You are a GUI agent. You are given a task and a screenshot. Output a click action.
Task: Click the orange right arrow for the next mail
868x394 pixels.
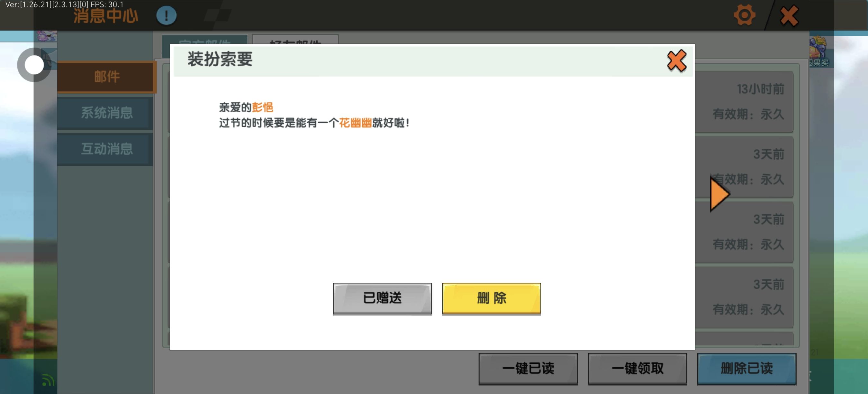719,194
